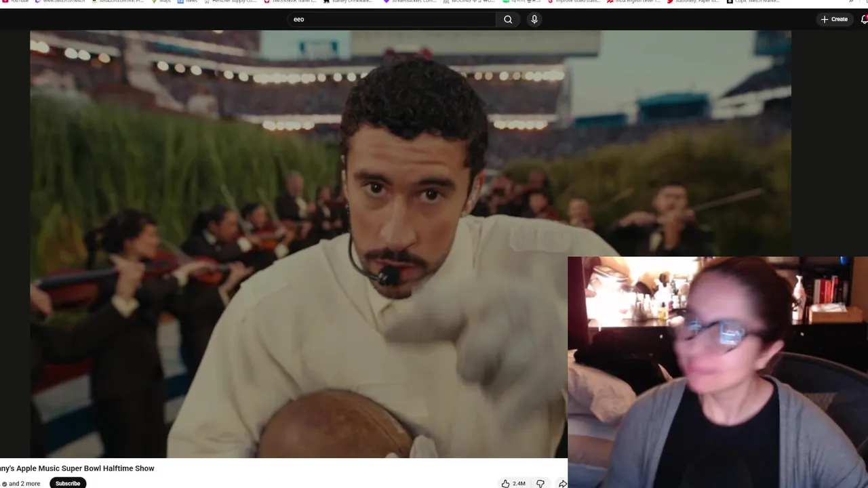Viewport: 868px width, 488px height.
Task: Click the video title "Apple Music Super Bowl Halftime Show"
Action: pos(85,468)
